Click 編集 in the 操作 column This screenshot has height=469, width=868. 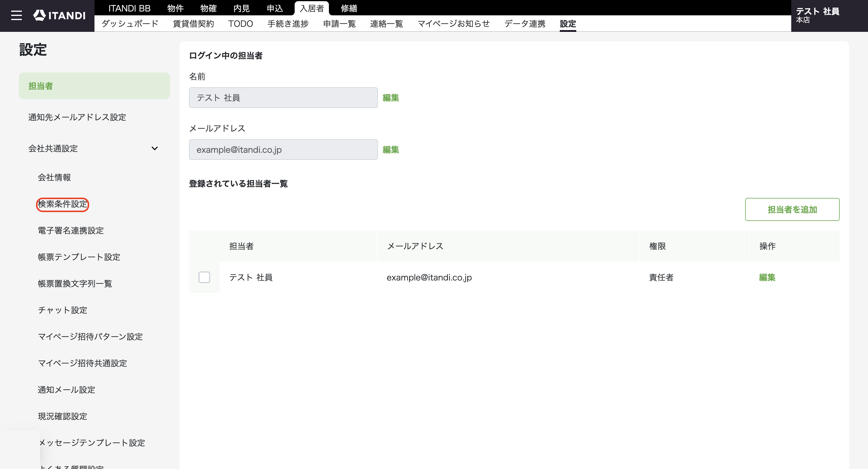click(x=767, y=278)
